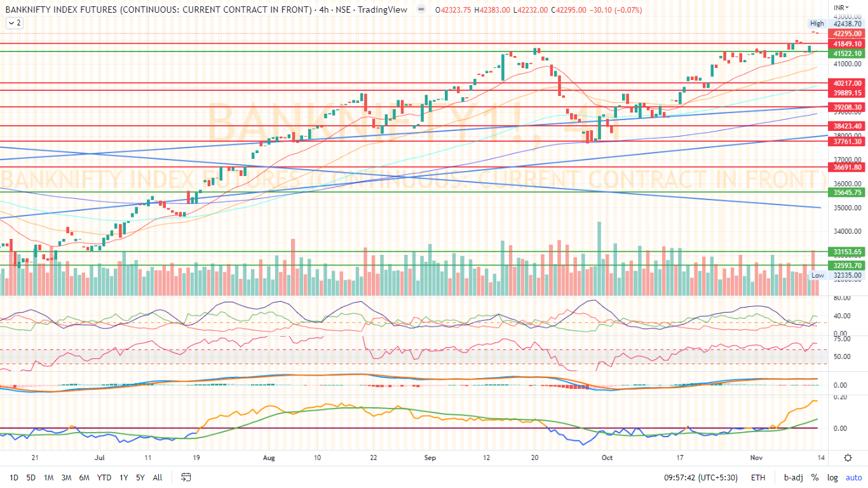Toggle auto scale mode
Viewport: 868px width, 488px height.
853,477
